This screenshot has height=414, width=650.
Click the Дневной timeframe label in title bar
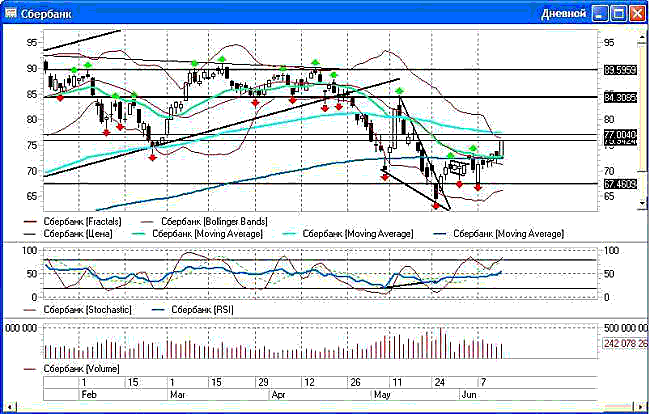(x=564, y=14)
